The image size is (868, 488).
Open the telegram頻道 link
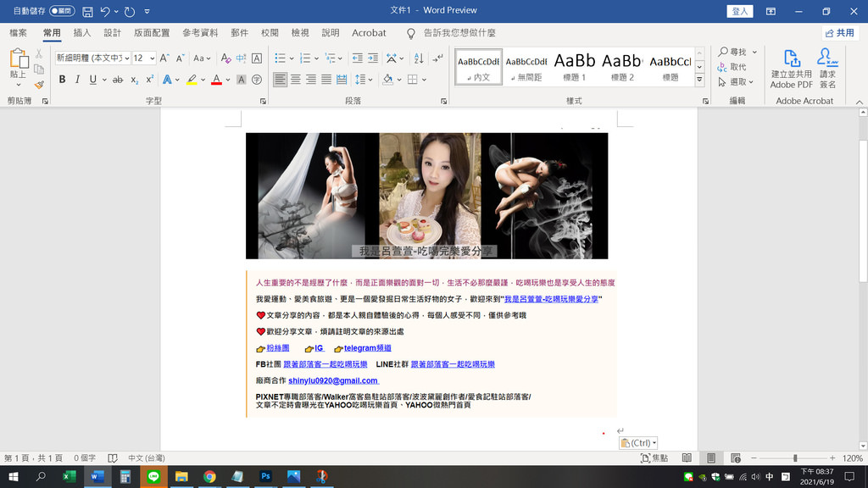[368, 348]
